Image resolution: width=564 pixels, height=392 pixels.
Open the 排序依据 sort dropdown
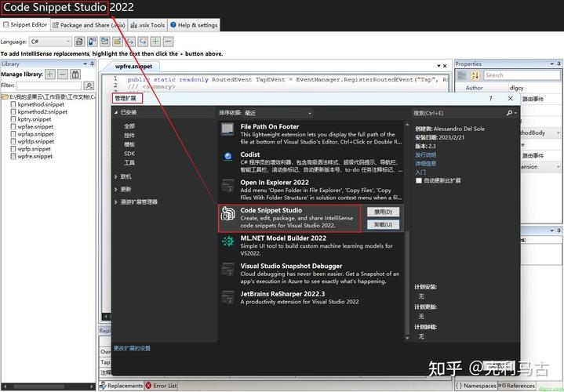pos(278,113)
